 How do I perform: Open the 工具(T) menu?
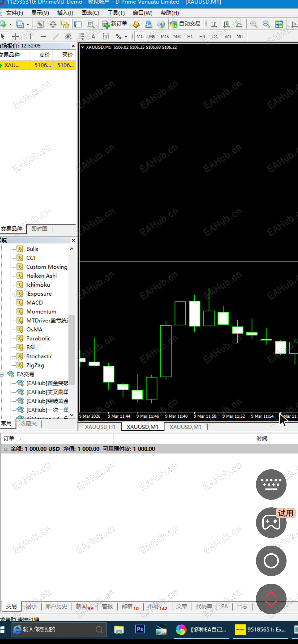click(x=116, y=13)
